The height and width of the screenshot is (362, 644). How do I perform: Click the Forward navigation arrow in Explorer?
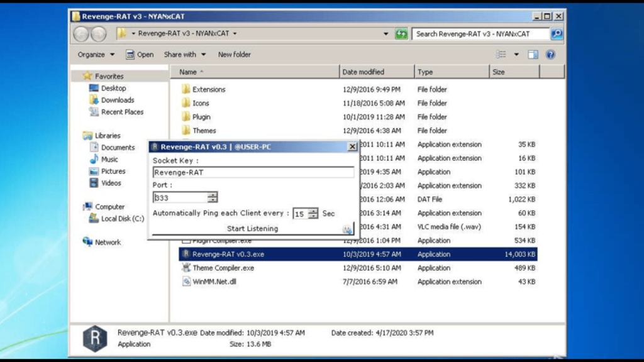tap(99, 34)
